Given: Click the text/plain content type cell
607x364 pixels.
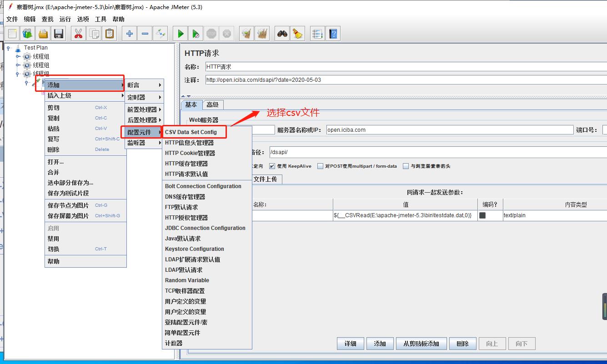Looking at the screenshot, I should (x=555, y=215).
